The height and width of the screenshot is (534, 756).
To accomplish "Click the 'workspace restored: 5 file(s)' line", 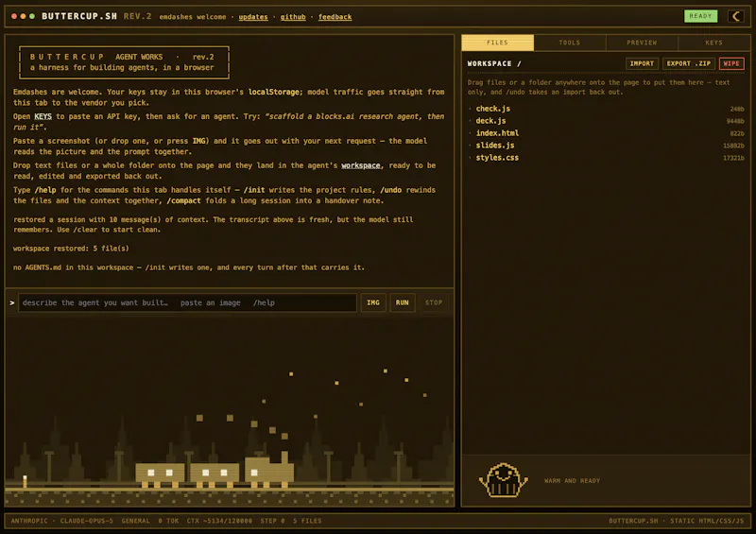I will click(x=71, y=249).
